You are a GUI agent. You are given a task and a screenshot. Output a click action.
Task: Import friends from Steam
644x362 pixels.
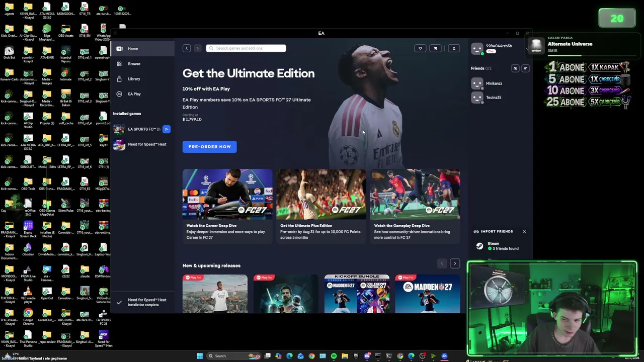(501, 246)
